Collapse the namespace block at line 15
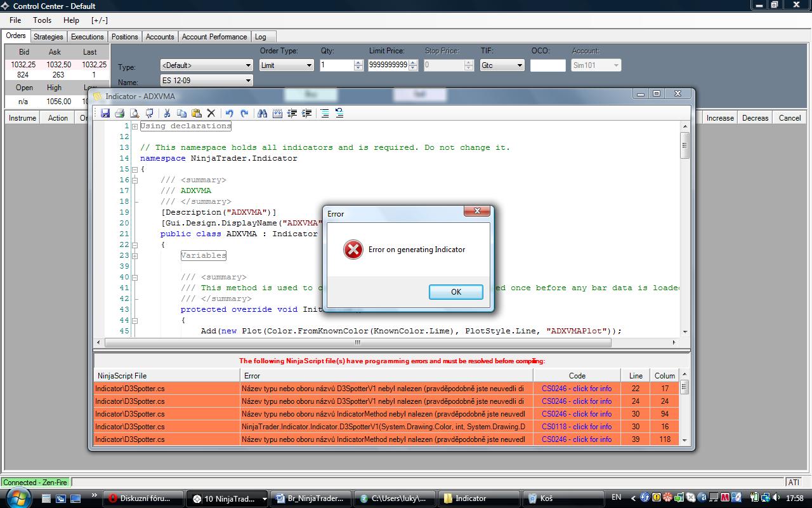Image resolution: width=812 pixels, height=508 pixels. 134,170
